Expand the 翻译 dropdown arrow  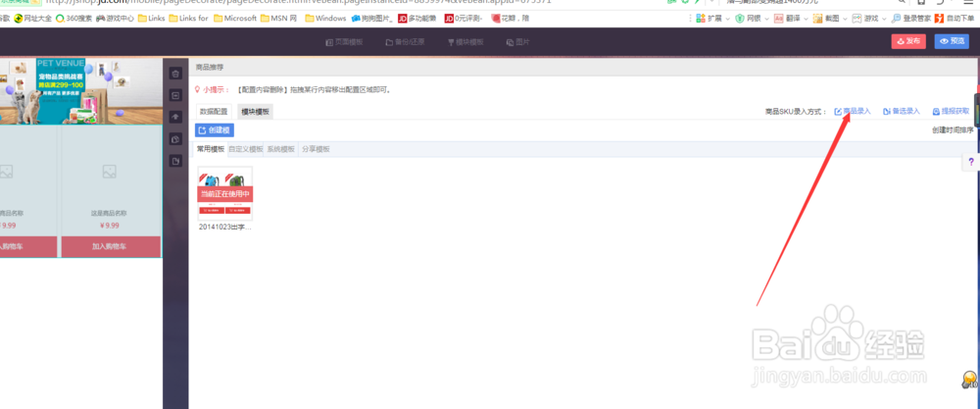[807, 19]
